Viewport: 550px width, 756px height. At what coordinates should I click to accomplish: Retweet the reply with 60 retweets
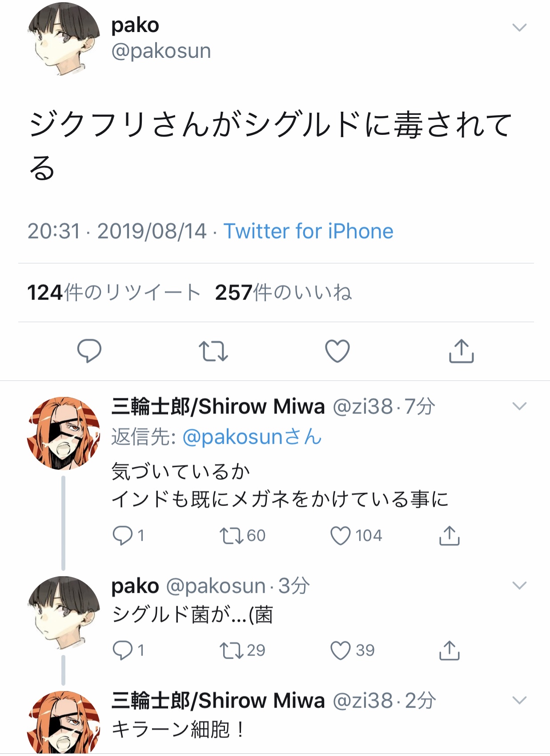click(x=232, y=536)
